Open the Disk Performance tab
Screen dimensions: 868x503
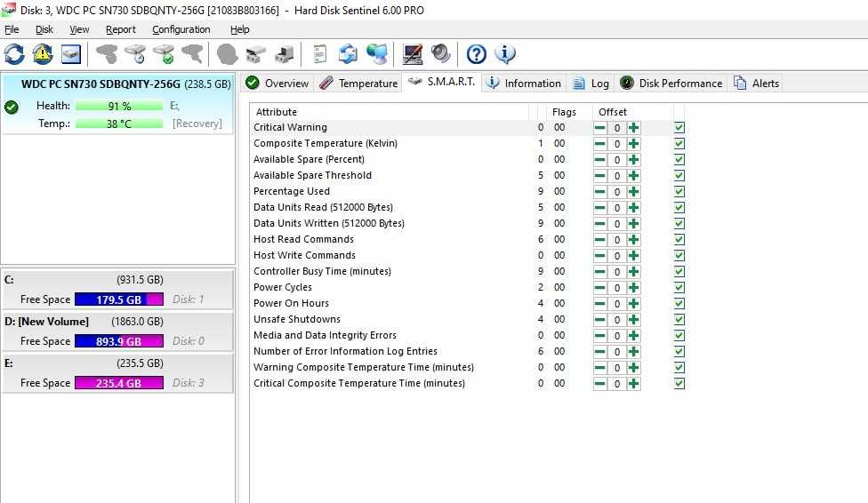(671, 84)
